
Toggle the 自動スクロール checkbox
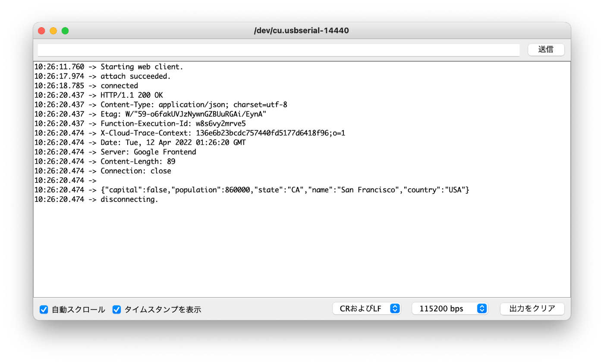click(x=44, y=310)
